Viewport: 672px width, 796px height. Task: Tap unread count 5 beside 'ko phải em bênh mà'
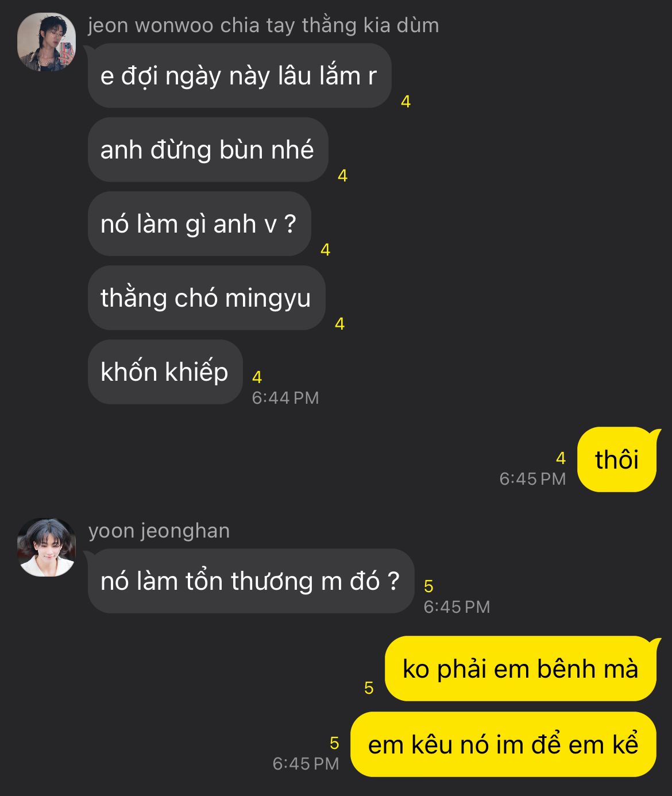click(x=369, y=688)
